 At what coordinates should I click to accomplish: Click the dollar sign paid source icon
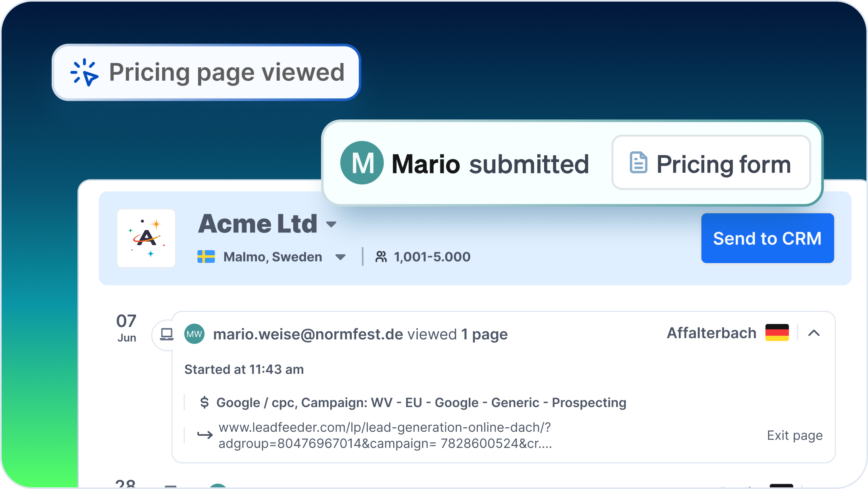point(204,402)
